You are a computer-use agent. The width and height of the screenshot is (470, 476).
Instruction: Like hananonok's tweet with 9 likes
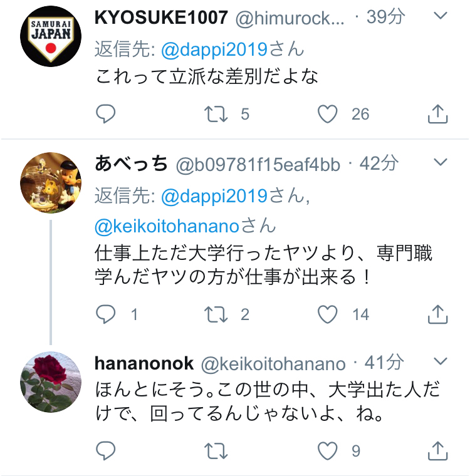tap(328, 451)
